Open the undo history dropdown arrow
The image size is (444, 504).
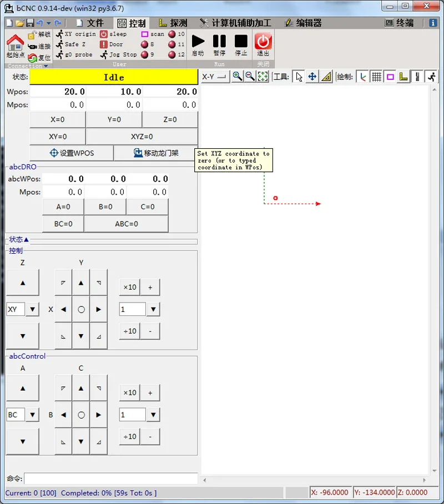tap(48, 23)
